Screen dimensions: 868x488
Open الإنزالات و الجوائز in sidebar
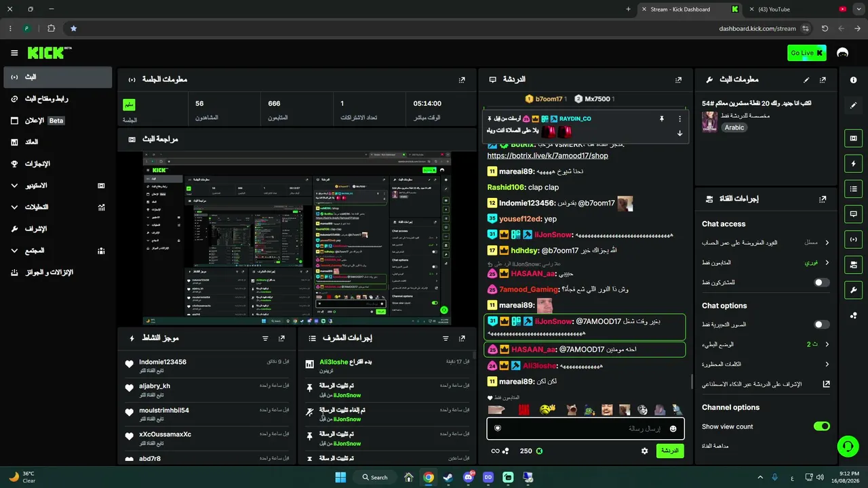tap(57, 272)
